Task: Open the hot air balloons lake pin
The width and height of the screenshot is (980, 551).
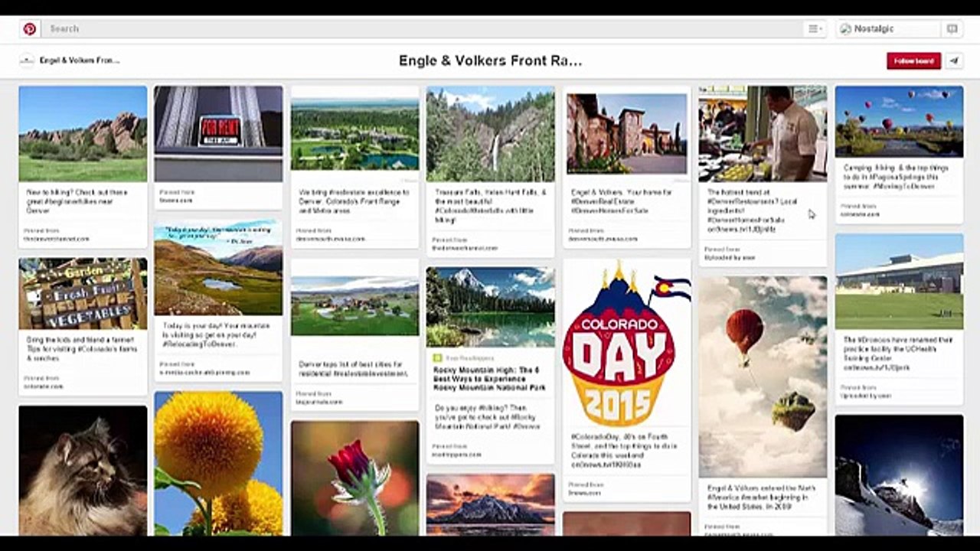Action: [899, 121]
